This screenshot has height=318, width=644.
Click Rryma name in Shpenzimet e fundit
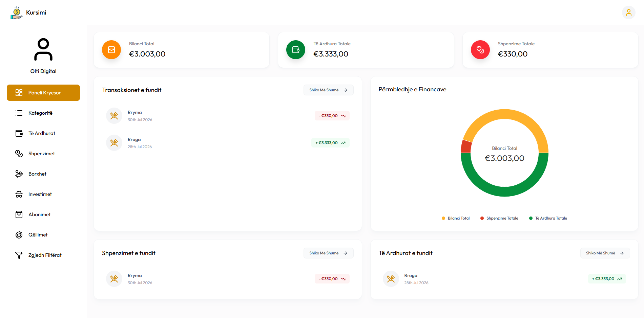click(135, 276)
